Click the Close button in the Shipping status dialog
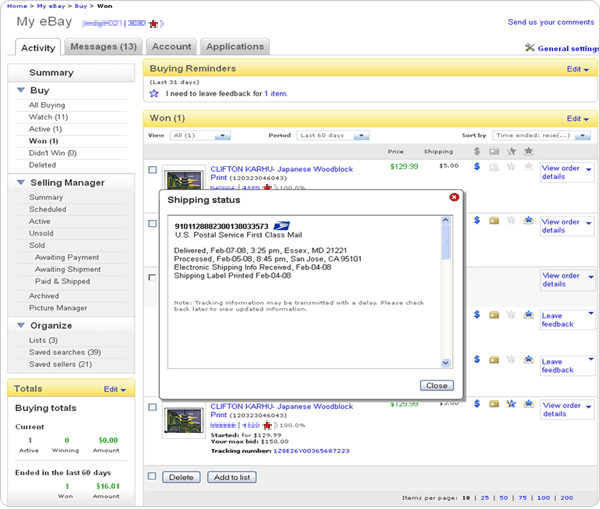 pos(437,385)
